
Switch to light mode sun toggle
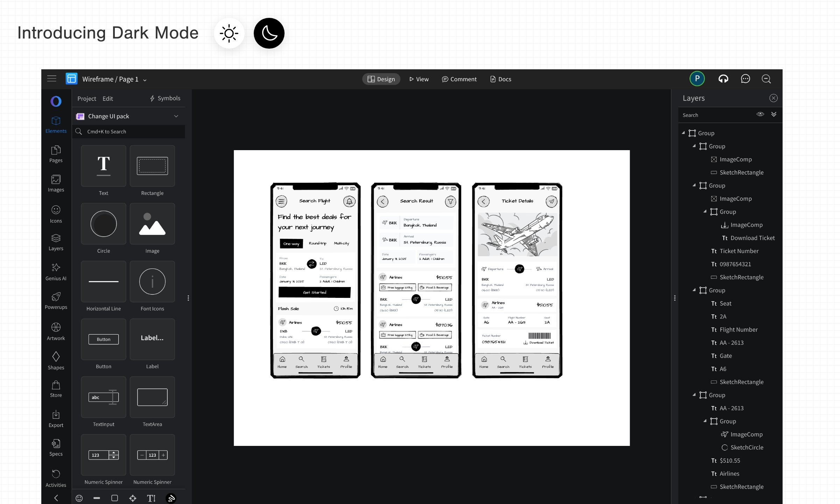point(229,33)
